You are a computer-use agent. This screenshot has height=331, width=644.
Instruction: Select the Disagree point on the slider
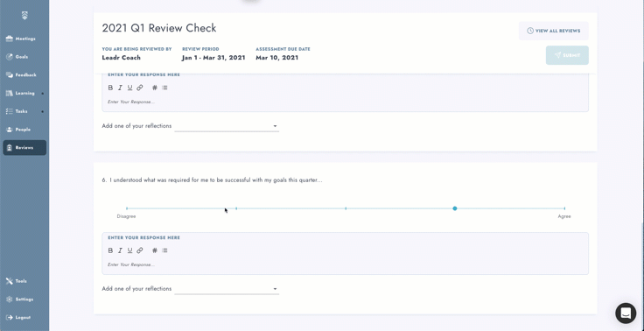click(x=127, y=208)
